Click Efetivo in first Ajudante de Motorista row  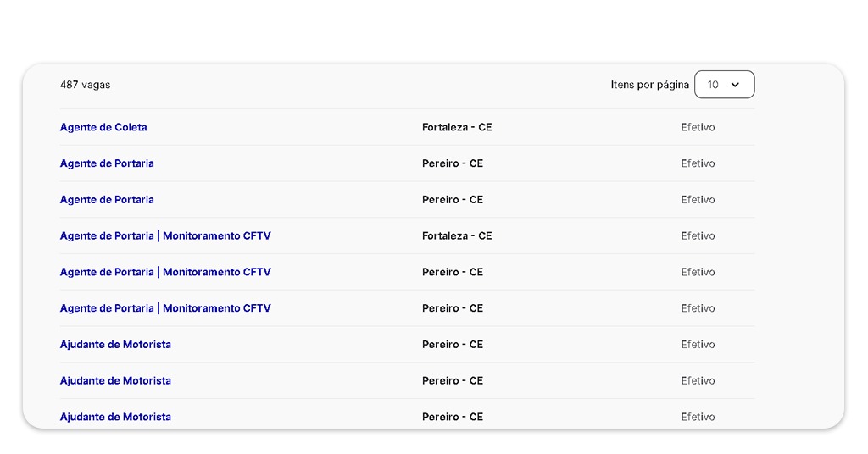pyautogui.click(x=698, y=345)
